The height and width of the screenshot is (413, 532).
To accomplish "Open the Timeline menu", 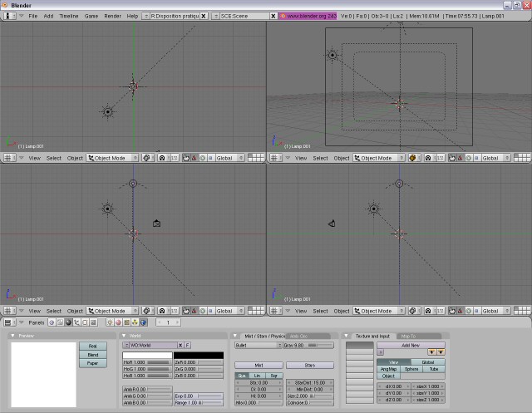I will (x=69, y=16).
